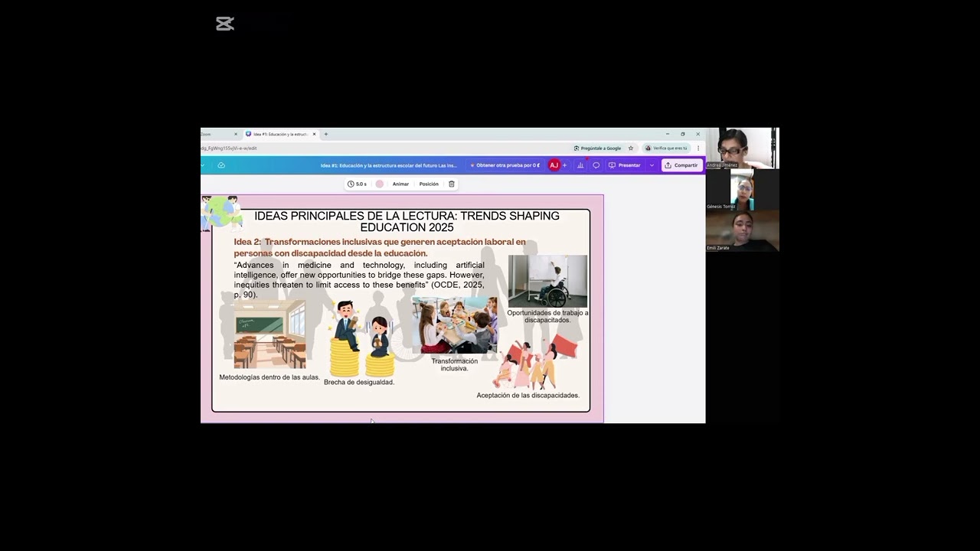The width and height of the screenshot is (980, 551).
Task: Click the Posición button
Action: click(429, 184)
